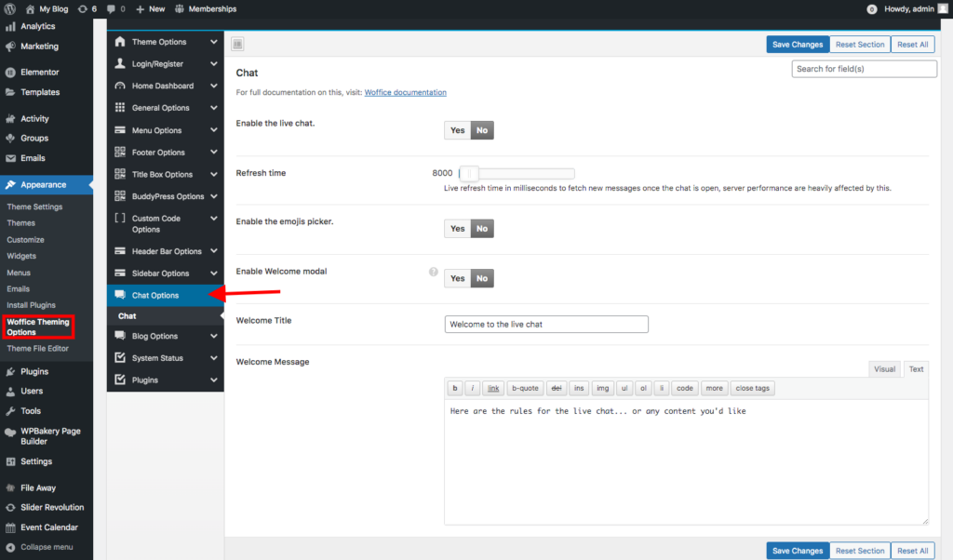Switch editor to Visual tab
The width and height of the screenshot is (953, 560).
click(x=884, y=368)
